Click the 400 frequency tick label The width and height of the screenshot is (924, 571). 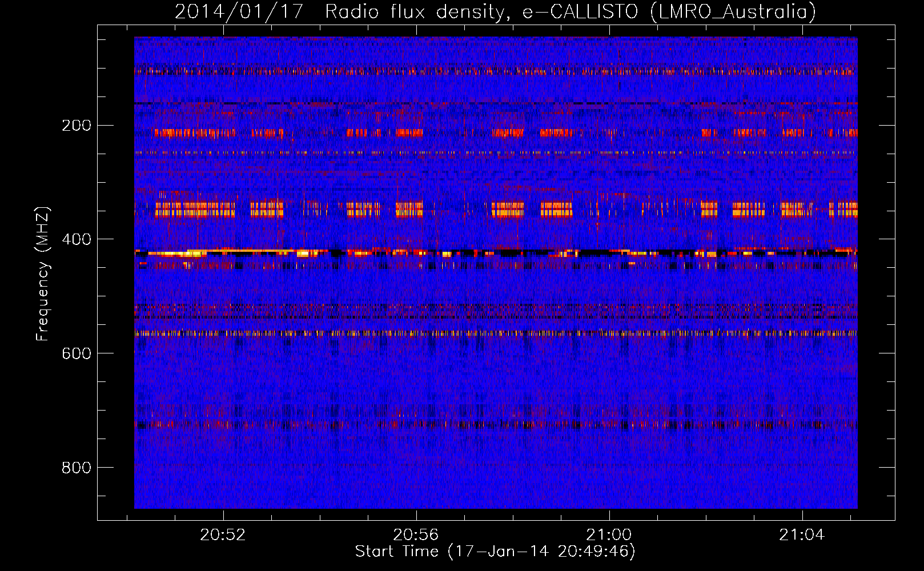77,239
